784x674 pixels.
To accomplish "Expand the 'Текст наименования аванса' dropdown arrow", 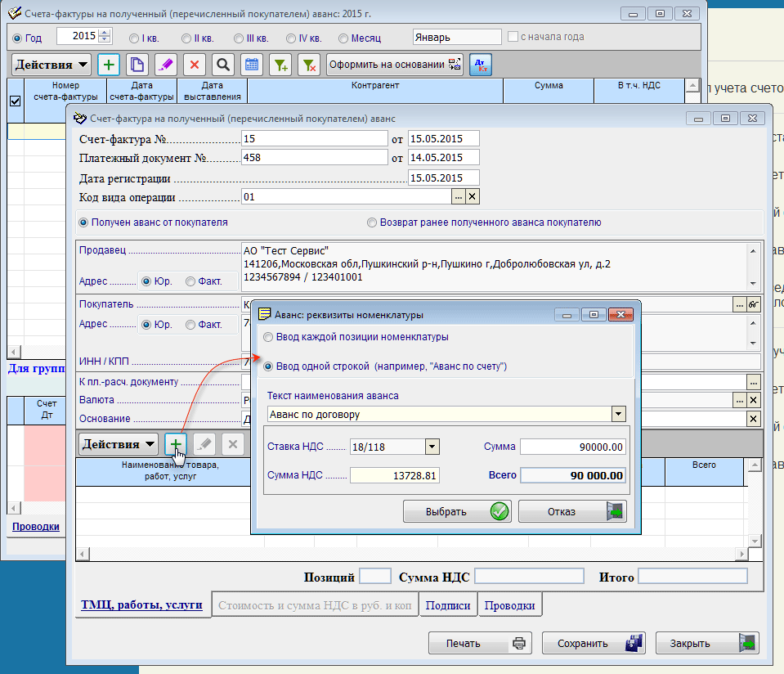I will point(619,414).
